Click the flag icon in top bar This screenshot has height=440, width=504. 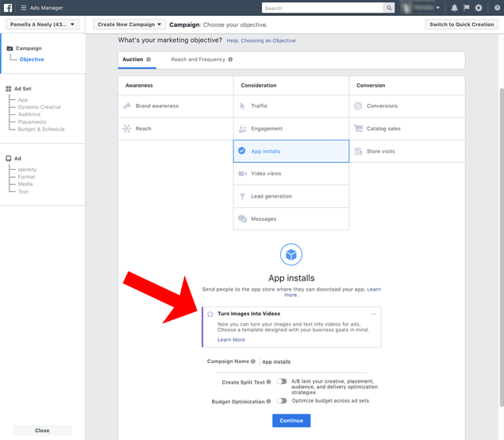467,8
